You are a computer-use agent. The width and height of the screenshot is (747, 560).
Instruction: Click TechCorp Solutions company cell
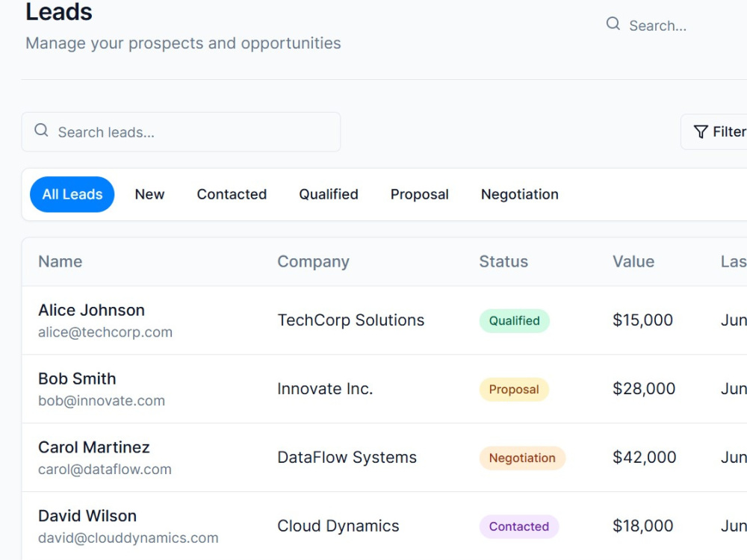[350, 320]
